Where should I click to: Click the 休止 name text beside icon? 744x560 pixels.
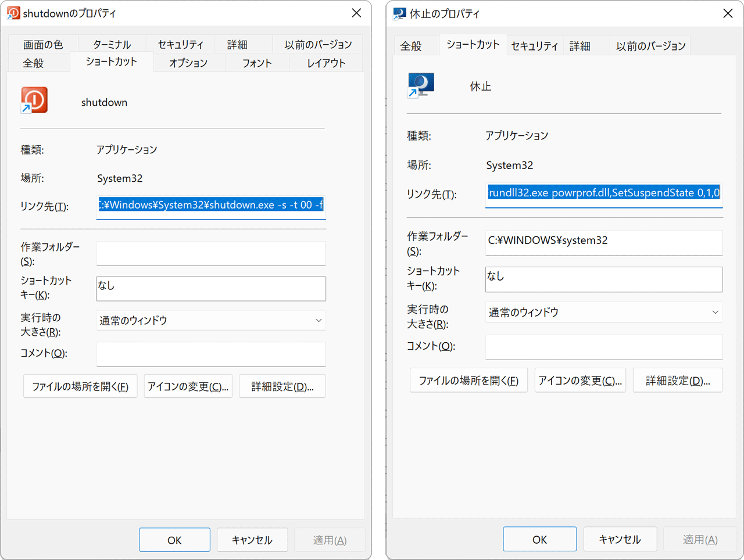481,87
